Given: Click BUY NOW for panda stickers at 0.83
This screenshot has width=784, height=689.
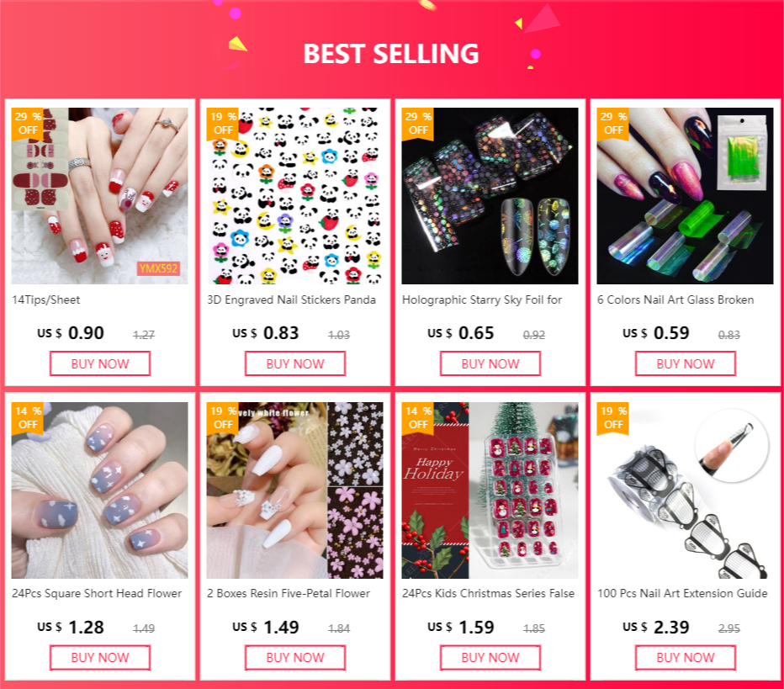Looking at the screenshot, I should click(x=295, y=363).
